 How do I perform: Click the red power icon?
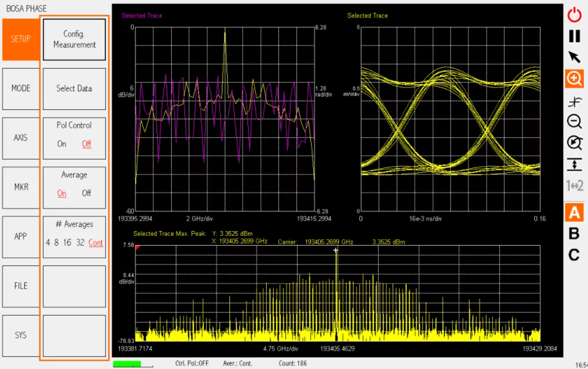click(x=574, y=15)
